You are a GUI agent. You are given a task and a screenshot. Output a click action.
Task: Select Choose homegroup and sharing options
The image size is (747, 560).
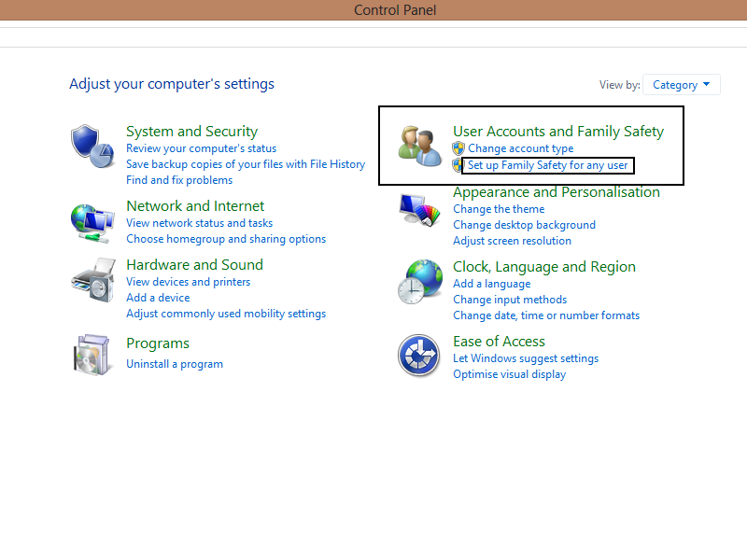pyautogui.click(x=226, y=239)
